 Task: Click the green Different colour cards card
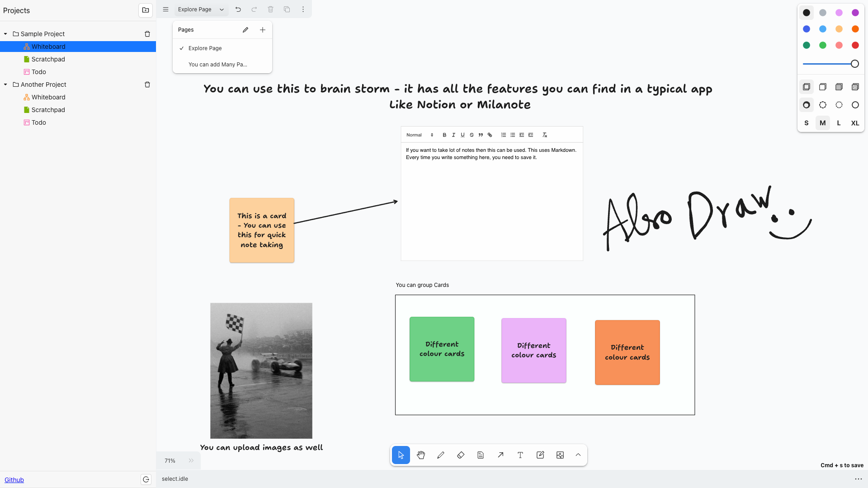click(x=442, y=349)
